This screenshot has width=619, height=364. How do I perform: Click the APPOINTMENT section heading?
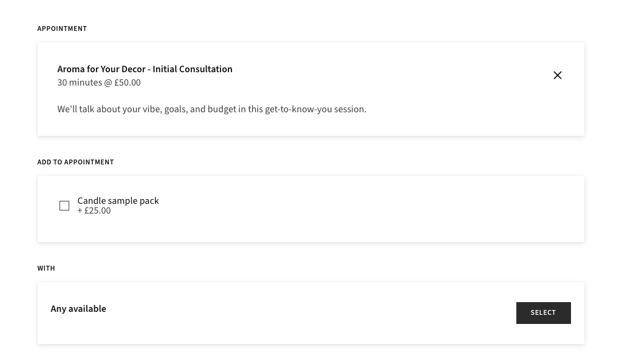coord(62,29)
